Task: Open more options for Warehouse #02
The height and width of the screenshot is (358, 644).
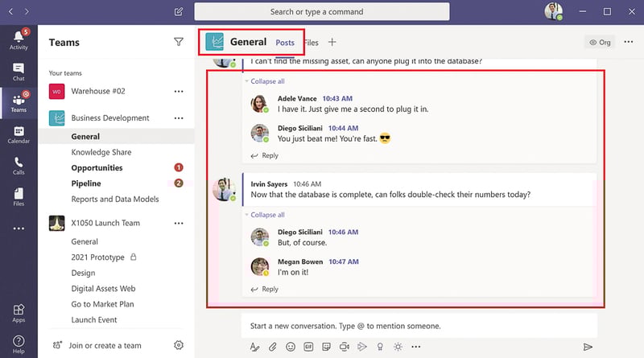Action: [x=178, y=91]
